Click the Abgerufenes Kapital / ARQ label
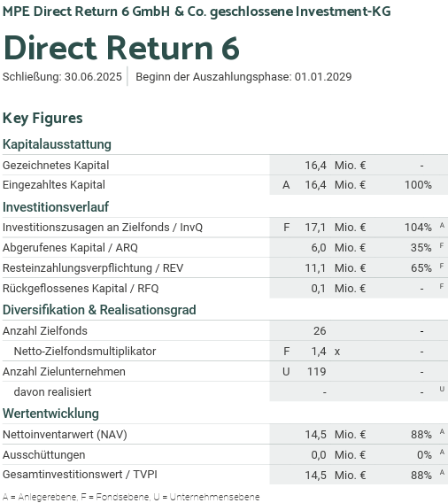Image resolution: width=448 pixels, height=503 pixels. (70, 248)
